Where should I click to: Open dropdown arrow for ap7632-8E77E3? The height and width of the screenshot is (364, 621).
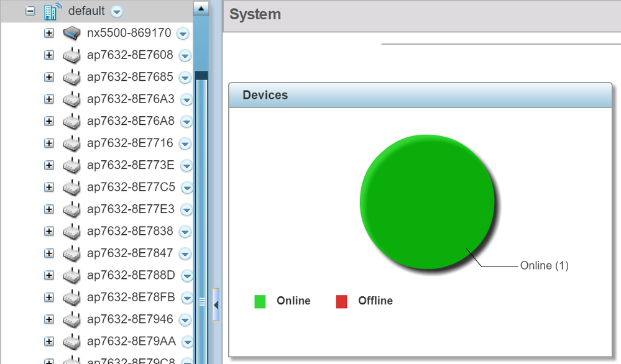[x=186, y=210]
